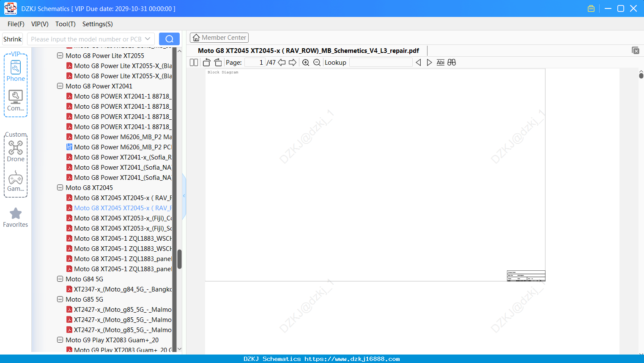The image size is (644, 363).
Task: Collapse Moto G84 5G node
Action: click(x=60, y=279)
